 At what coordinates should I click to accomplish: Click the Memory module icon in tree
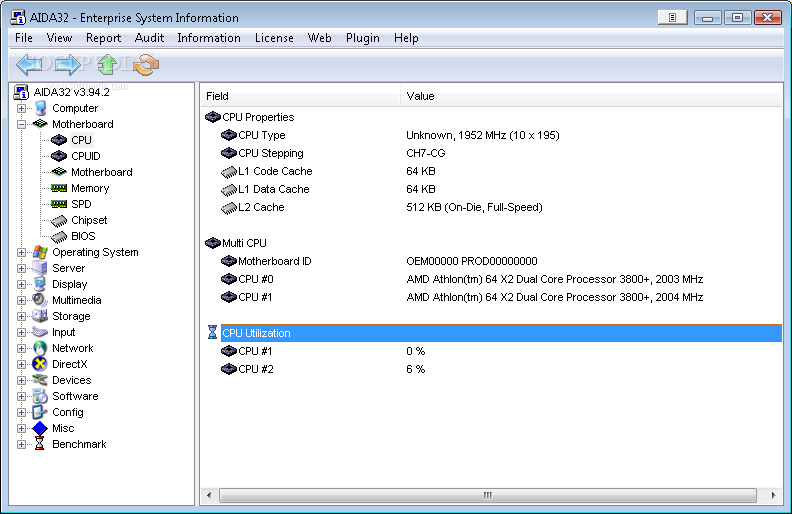tap(59, 188)
